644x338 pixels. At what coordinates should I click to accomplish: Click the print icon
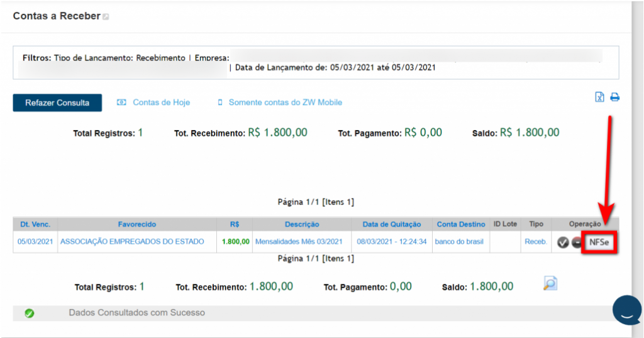tap(614, 97)
